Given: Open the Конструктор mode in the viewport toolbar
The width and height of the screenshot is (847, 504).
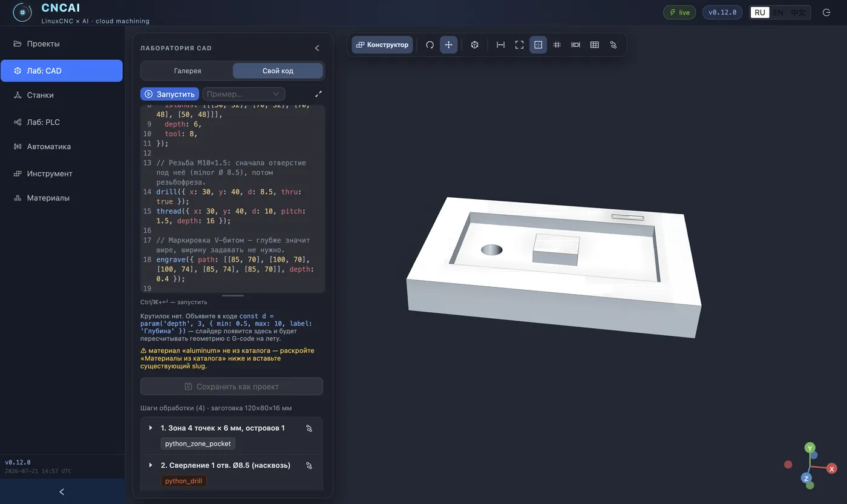Looking at the screenshot, I should (x=382, y=45).
